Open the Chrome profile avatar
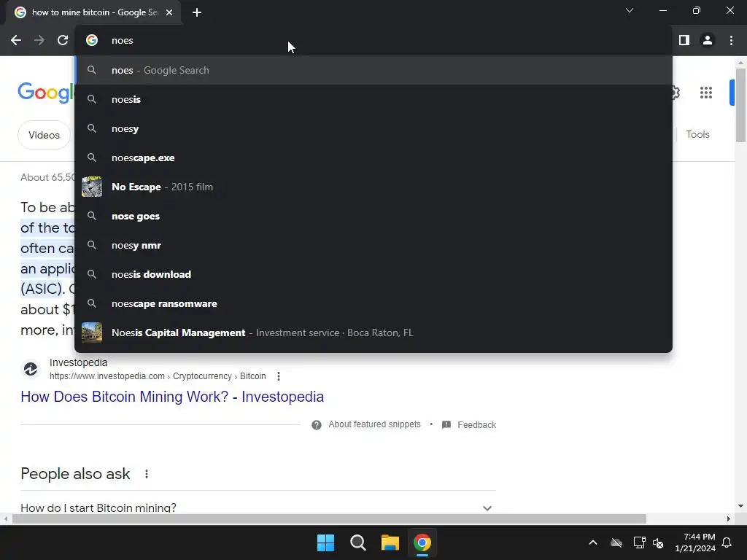Screen dimensions: 747x560 click(x=708, y=41)
